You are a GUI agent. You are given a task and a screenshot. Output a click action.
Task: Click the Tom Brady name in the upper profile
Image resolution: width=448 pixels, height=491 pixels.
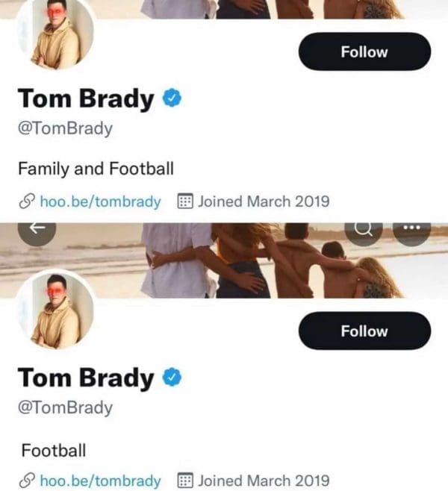pyautogui.click(x=86, y=98)
